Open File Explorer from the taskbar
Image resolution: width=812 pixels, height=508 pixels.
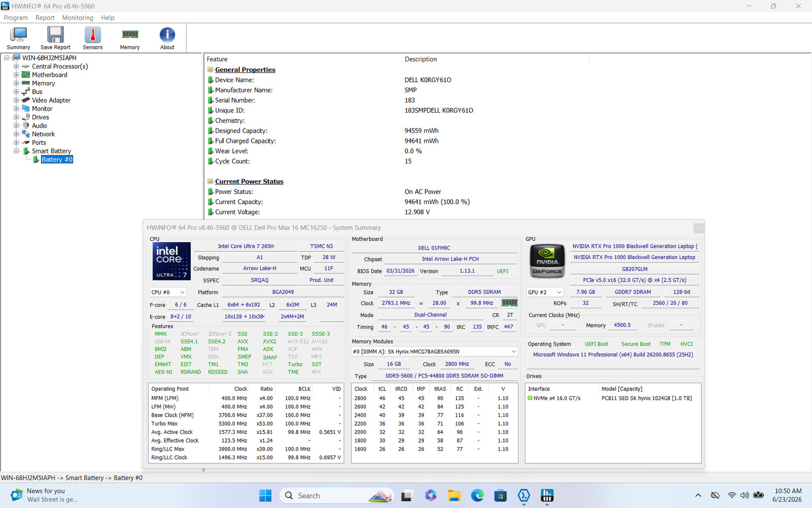[x=454, y=495]
